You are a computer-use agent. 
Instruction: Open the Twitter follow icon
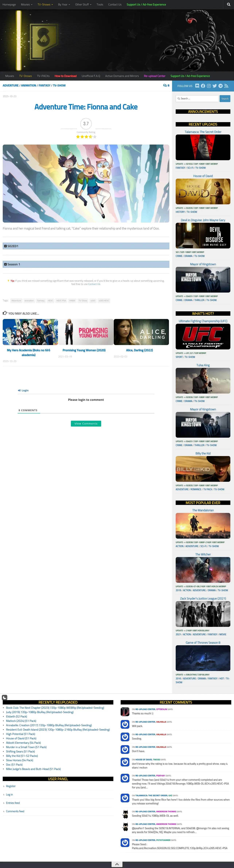click(x=214, y=86)
